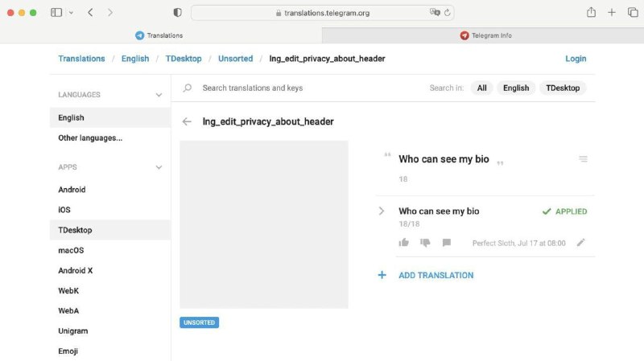Click the back arrow beside the key name
Image resolution: width=644 pixels, height=361 pixels.
pyautogui.click(x=187, y=121)
